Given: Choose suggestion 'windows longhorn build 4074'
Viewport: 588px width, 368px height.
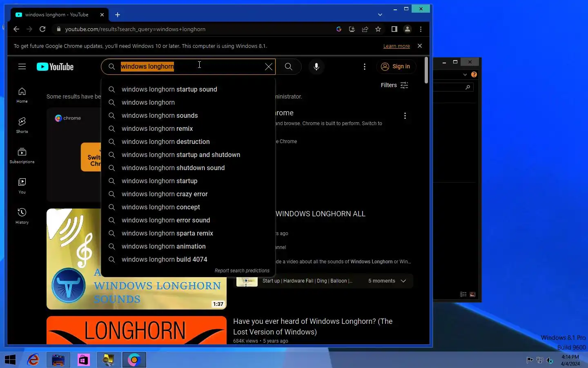Looking at the screenshot, I should [188, 259].
